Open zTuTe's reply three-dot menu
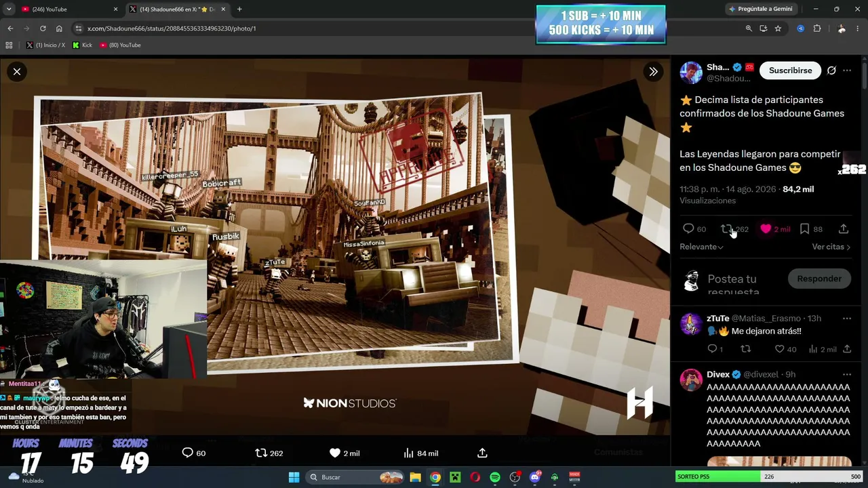868x488 pixels. [x=847, y=319]
